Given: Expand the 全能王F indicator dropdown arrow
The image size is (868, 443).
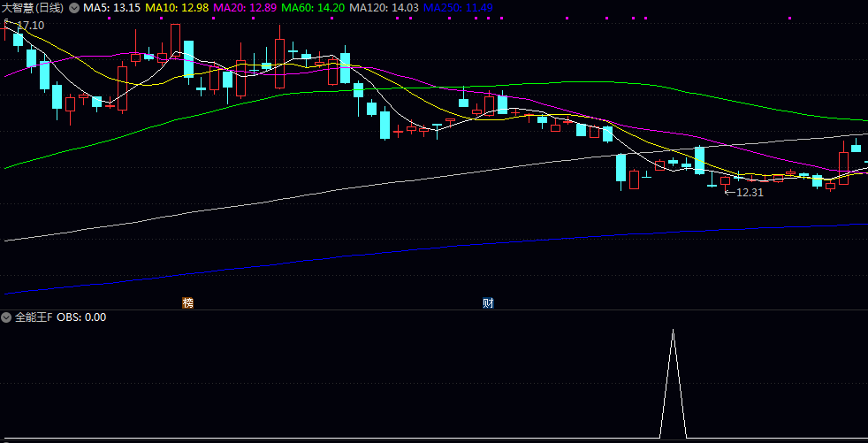Looking at the screenshot, I should tap(7, 317).
